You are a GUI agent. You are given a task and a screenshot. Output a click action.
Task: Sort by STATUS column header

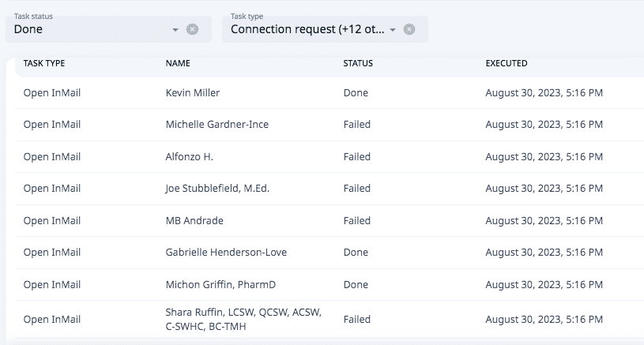click(x=358, y=63)
